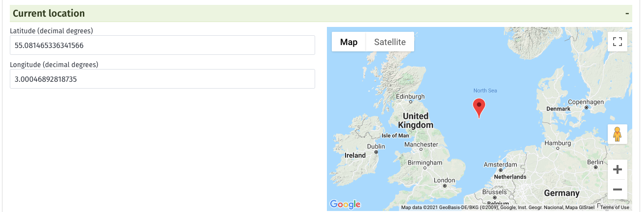644x212 pixels.
Task: Click the Latitude decimal degrees field
Action: [x=162, y=45]
